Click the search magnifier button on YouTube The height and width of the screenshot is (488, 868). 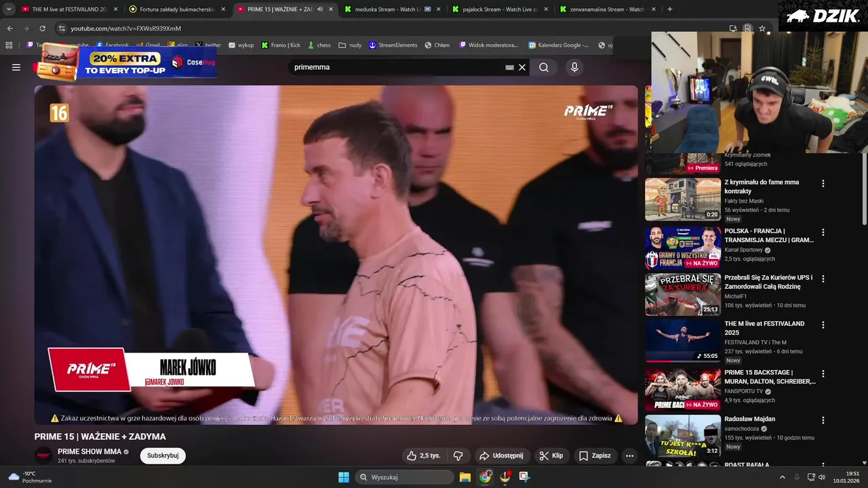pyautogui.click(x=544, y=67)
